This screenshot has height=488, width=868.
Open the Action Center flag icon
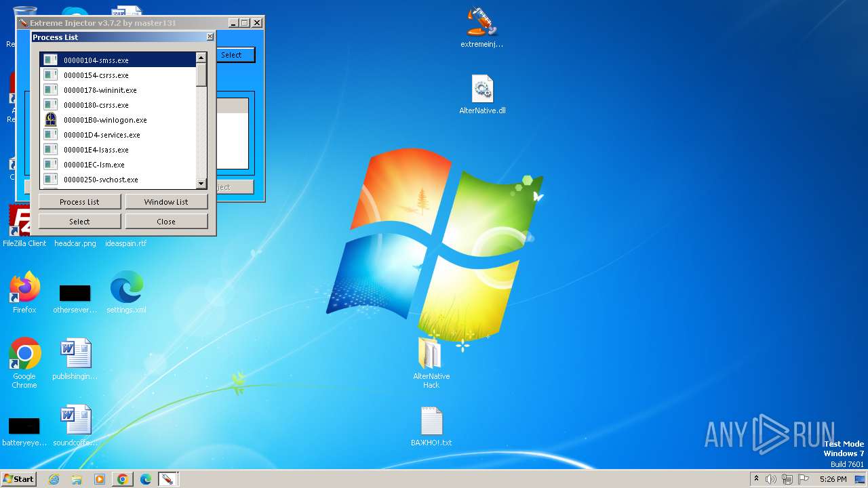click(804, 479)
